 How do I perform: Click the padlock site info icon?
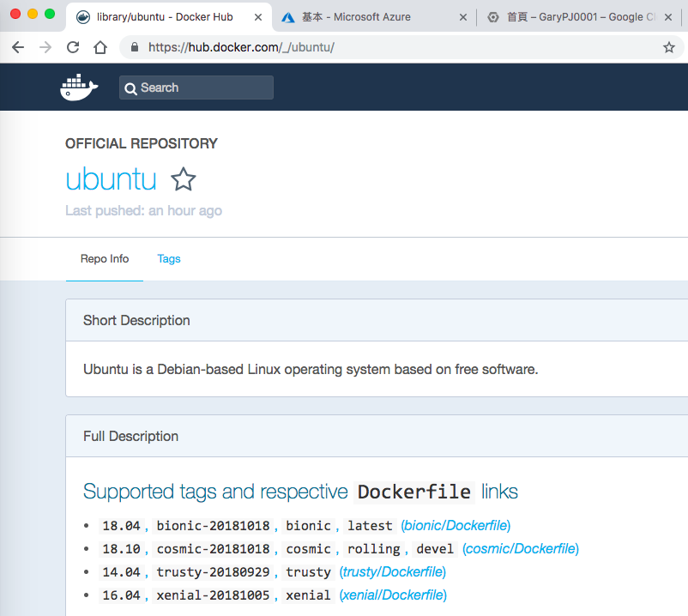(x=135, y=47)
